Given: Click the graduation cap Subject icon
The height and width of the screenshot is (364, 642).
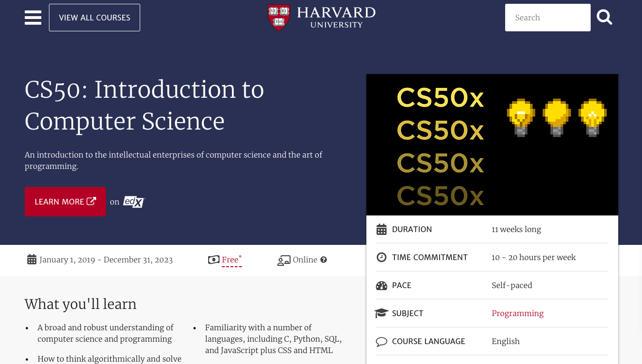Looking at the screenshot, I should 382,313.
